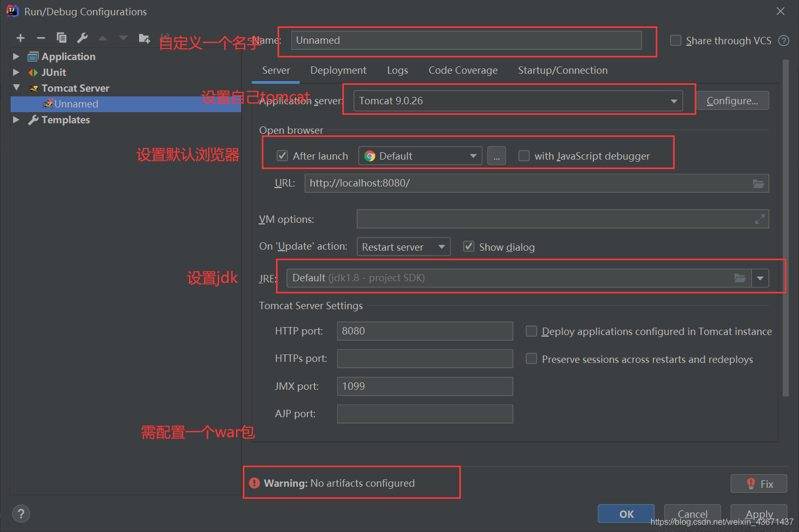Click the Configure... button
The image size is (799, 532).
tap(732, 101)
